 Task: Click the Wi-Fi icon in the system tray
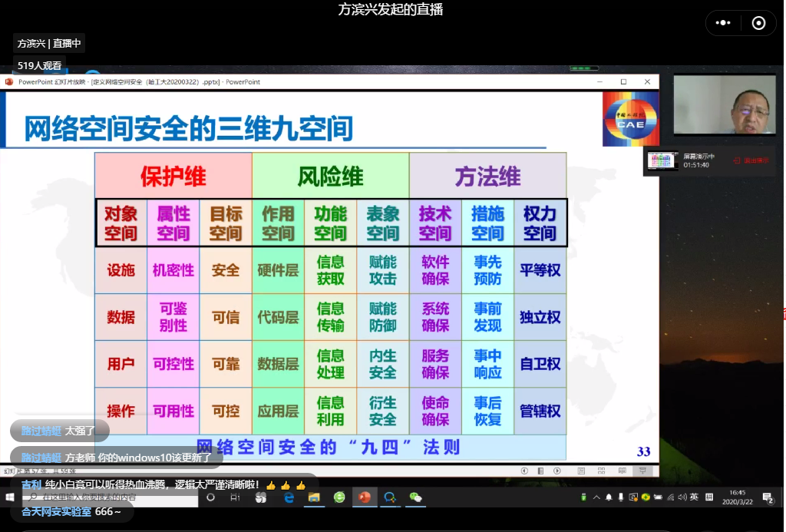click(670, 497)
